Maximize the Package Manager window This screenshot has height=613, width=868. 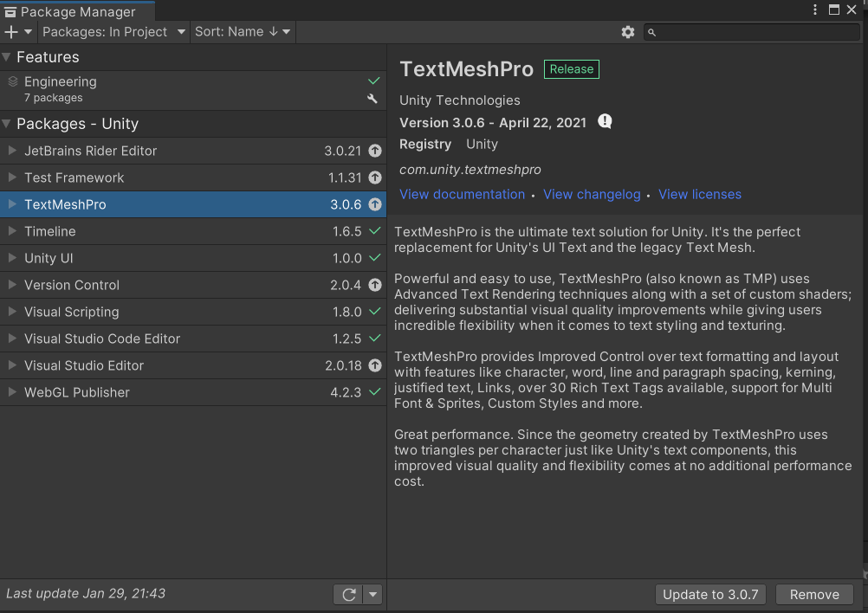(833, 10)
